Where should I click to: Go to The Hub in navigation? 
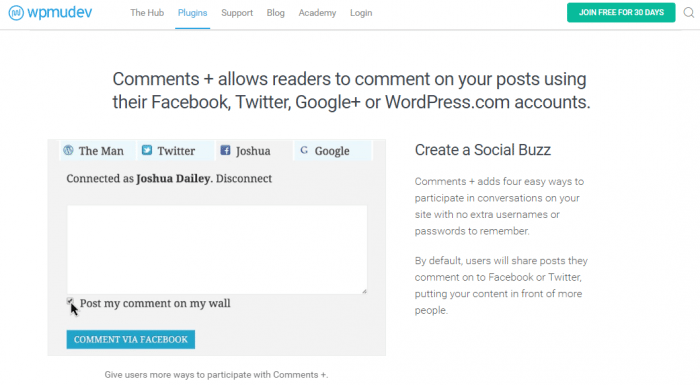[147, 13]
